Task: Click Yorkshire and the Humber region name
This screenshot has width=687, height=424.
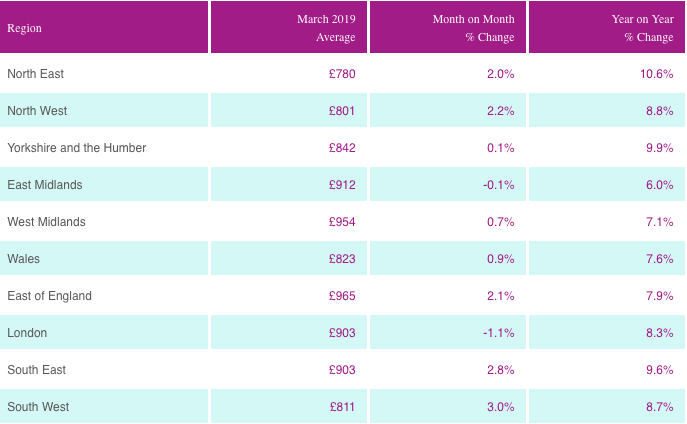Action: 77,148
